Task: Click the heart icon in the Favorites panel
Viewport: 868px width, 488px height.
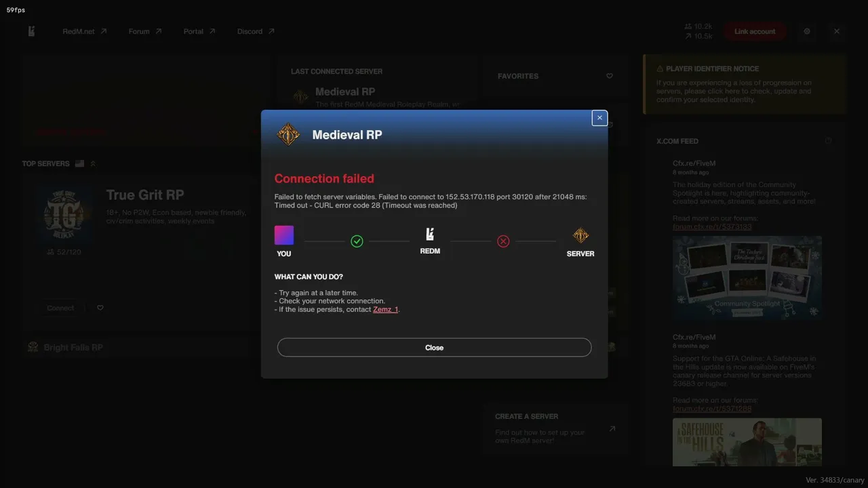Action: (x=610, y=76)
